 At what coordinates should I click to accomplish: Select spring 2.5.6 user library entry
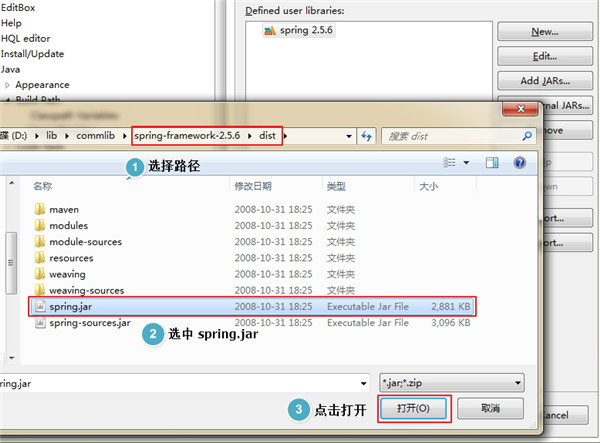(299, 30)
